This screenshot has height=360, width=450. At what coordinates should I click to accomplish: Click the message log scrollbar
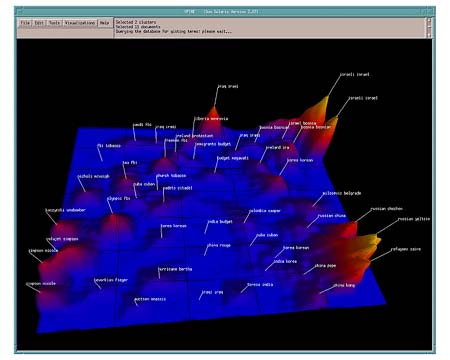(x=429, y=28)
